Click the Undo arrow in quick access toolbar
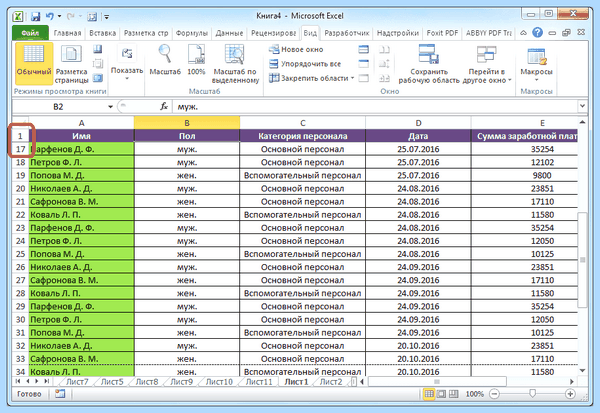This screenshot has height=413, width=600. tap(50, 16)
